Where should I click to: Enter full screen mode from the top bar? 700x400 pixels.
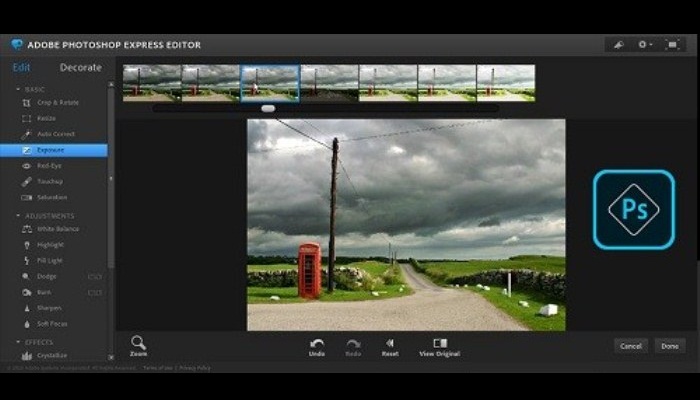[672, 45]
